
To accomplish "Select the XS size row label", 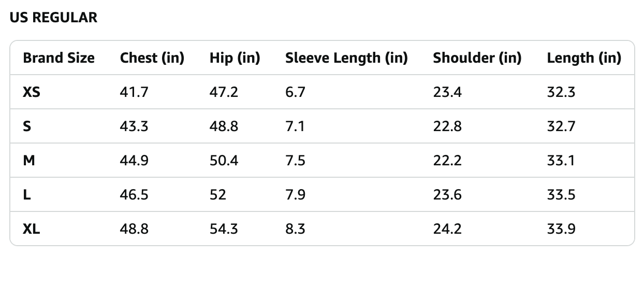I will click(x=32, y=92).
